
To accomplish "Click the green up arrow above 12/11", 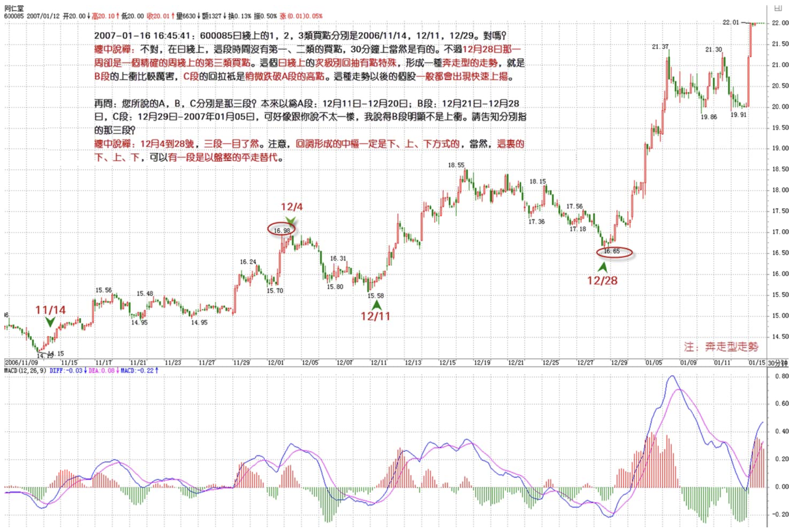I will click(376, 305).
